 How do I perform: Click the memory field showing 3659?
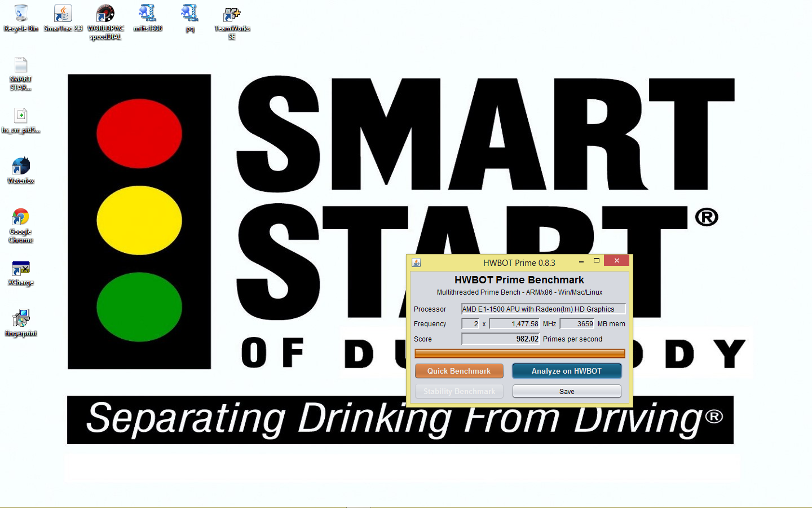577,323
